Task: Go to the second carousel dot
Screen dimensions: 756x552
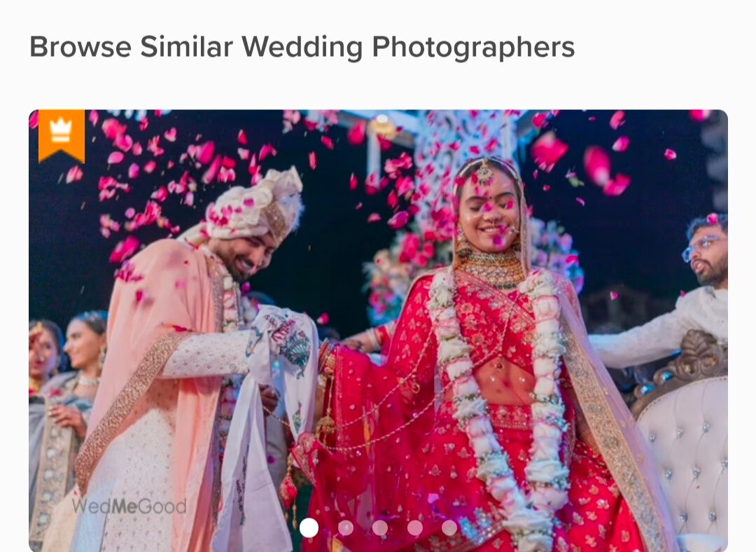Action: click(346, 528)
